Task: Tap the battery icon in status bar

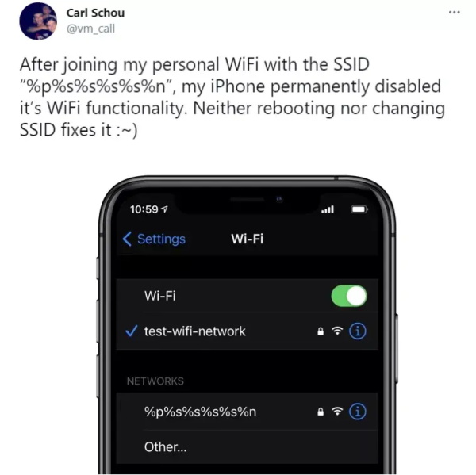Action: (359, 209)
